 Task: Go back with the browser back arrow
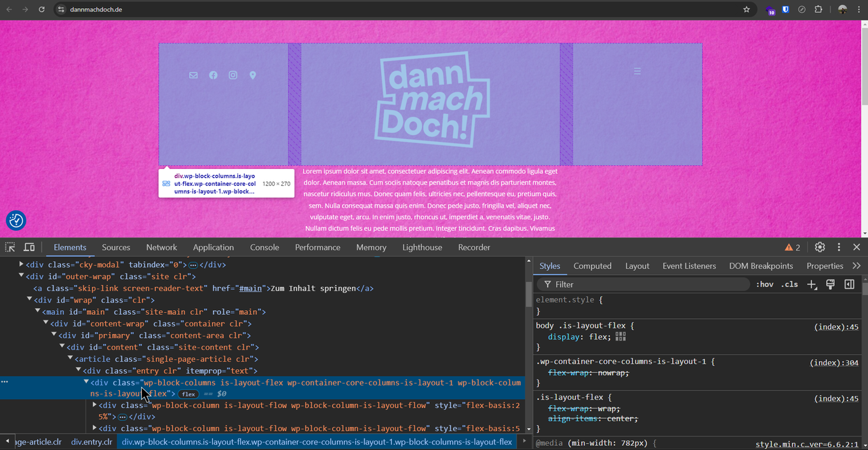9,10
